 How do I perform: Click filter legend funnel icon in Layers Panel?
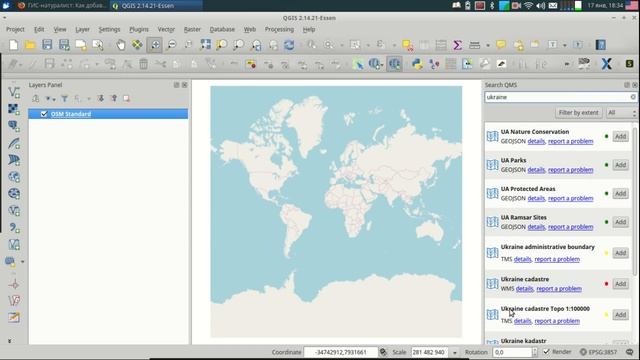point(64,98)
